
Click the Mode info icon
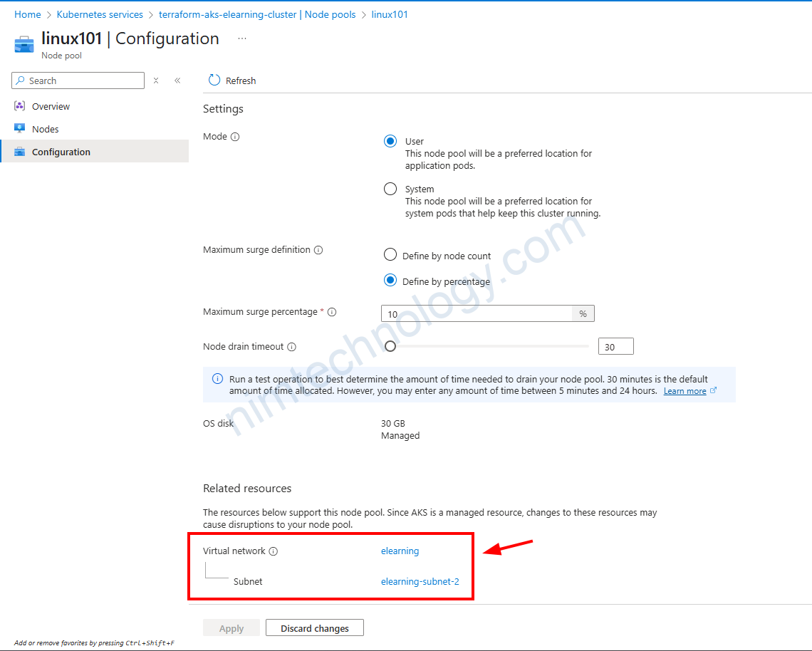point(235,137)
